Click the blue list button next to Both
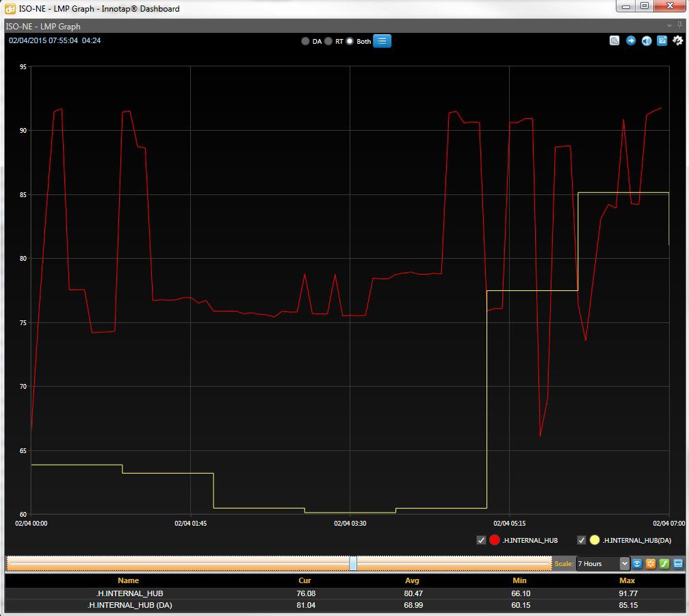Screen dimensions: 689x616 pos(382,41)
